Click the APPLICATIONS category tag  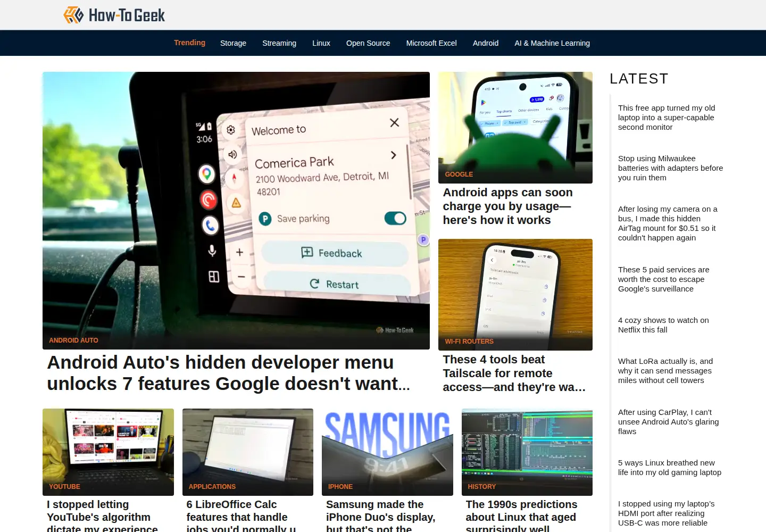click(212, 487)
